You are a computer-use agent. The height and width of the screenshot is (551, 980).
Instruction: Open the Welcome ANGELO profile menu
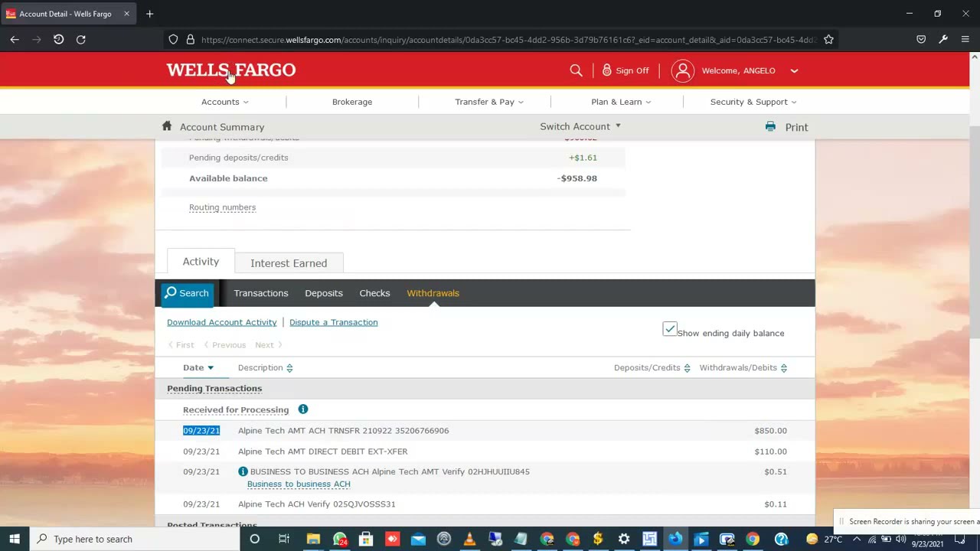pos(734,70)
